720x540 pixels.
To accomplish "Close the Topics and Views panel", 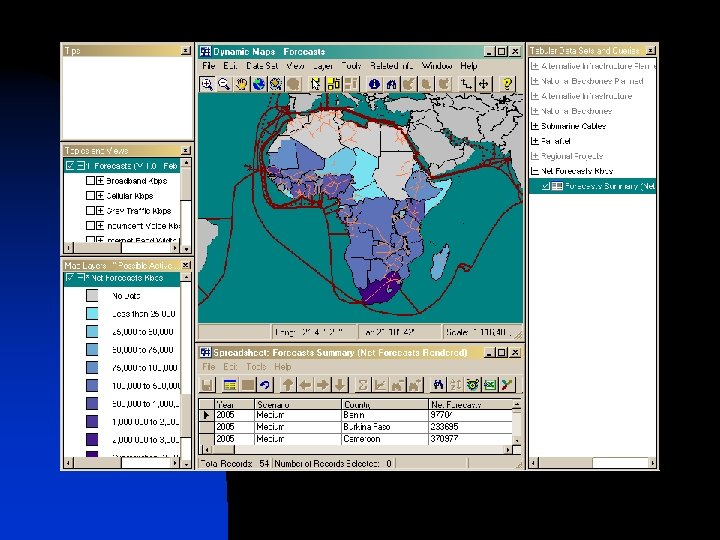I will 186,151.
